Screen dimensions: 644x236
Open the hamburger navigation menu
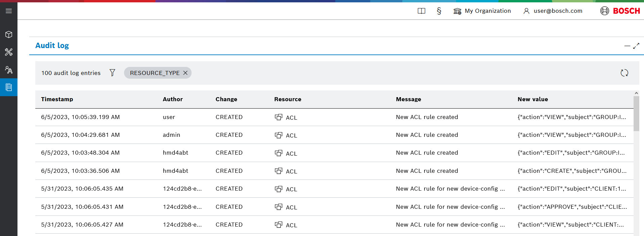[x=9, y=11]
